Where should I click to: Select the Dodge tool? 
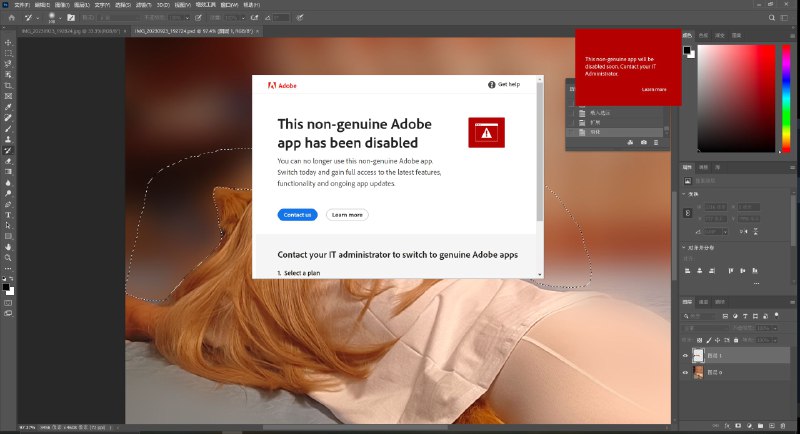[x=8, y=193]
